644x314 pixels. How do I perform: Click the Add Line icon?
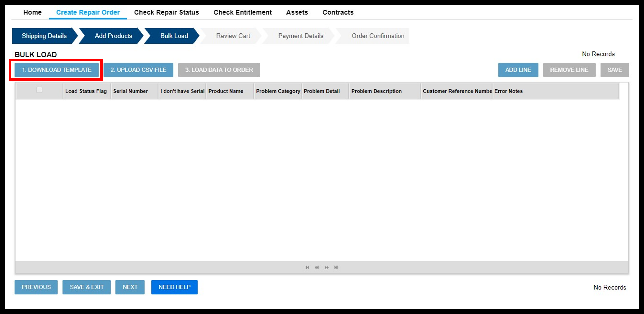tap(518, 70)
